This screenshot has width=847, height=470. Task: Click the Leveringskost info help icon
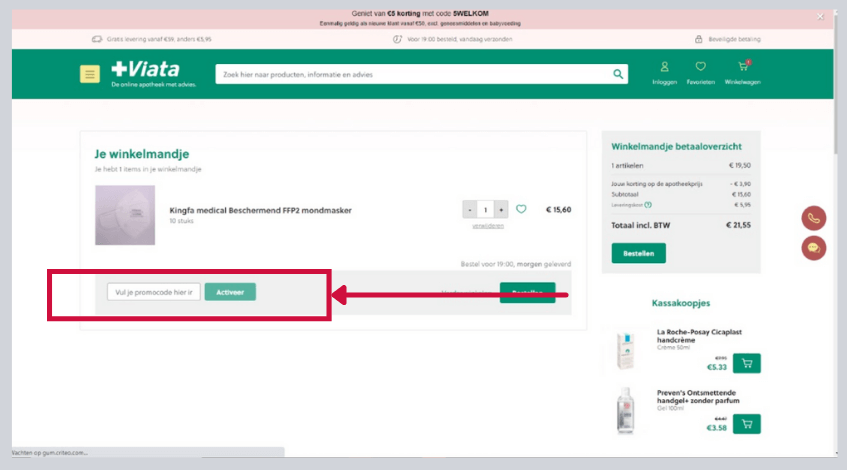coord(648,204)
